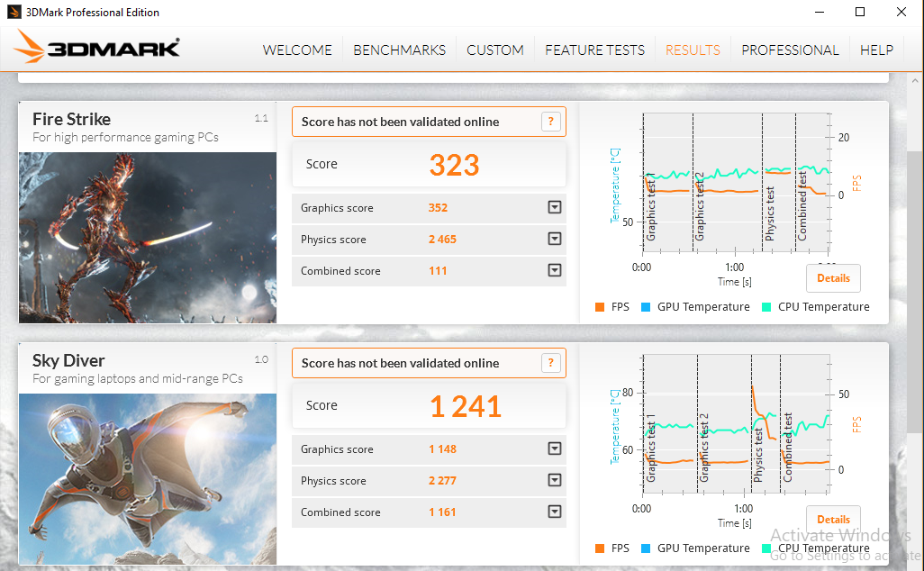Expand Sky Diver Combined score details

tap(555, 512)
